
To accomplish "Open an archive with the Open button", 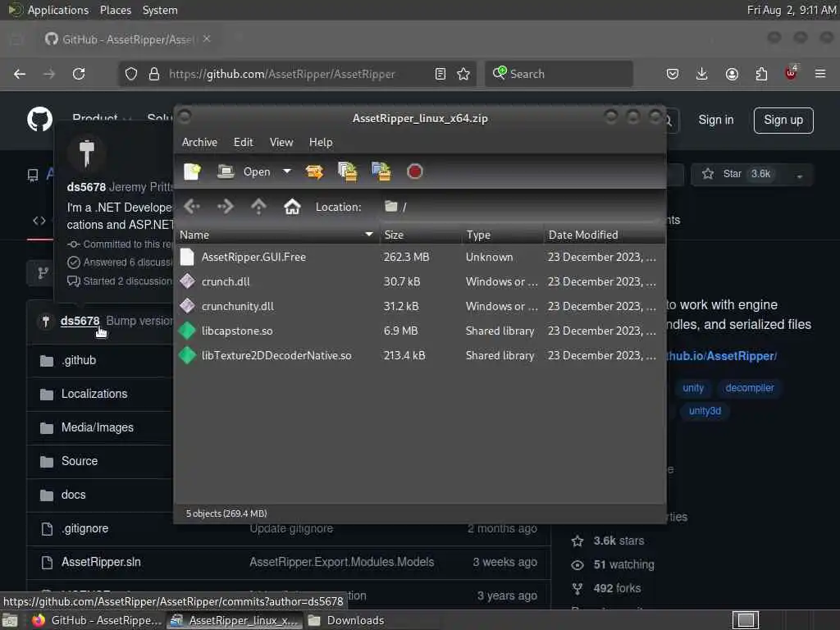I will pyautogui.click(x=244, y=171).
